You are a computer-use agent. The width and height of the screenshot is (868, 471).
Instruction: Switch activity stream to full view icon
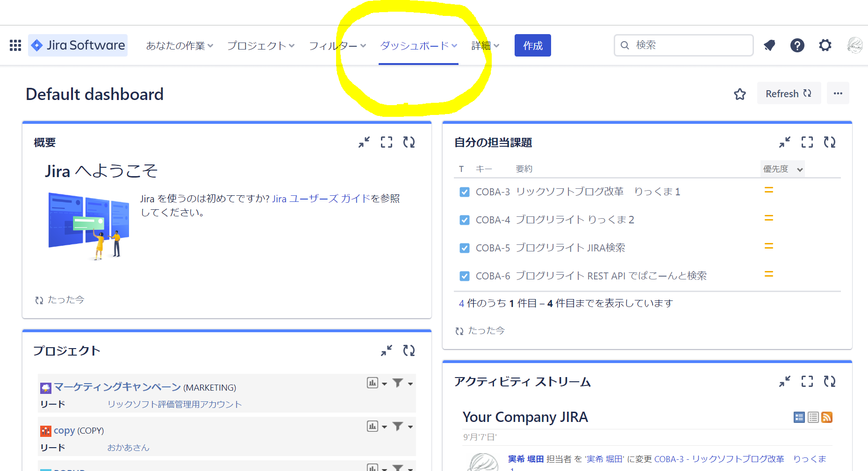click(x=799, y=417)
